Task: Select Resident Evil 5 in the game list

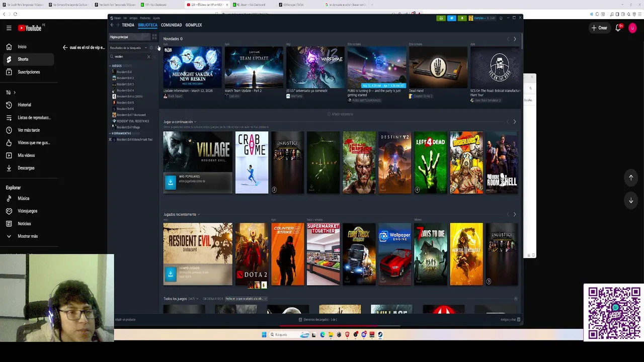Action: (x=125, y=103)
